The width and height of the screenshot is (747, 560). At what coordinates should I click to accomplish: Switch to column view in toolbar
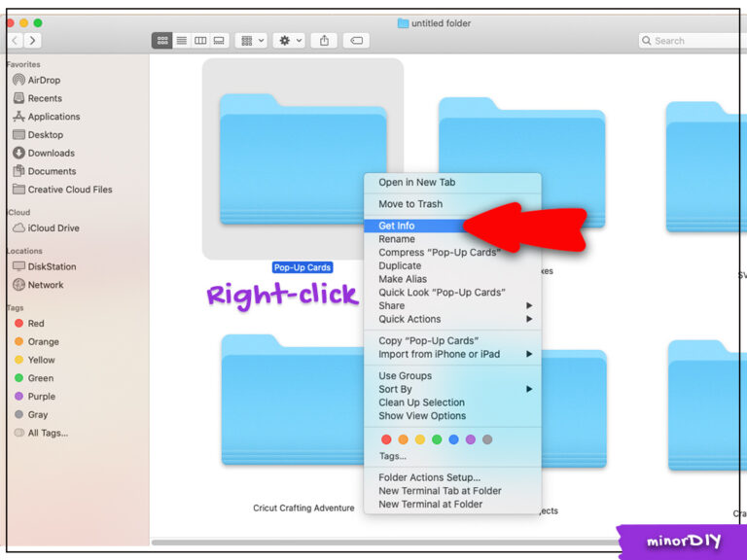tap(200, 41)
